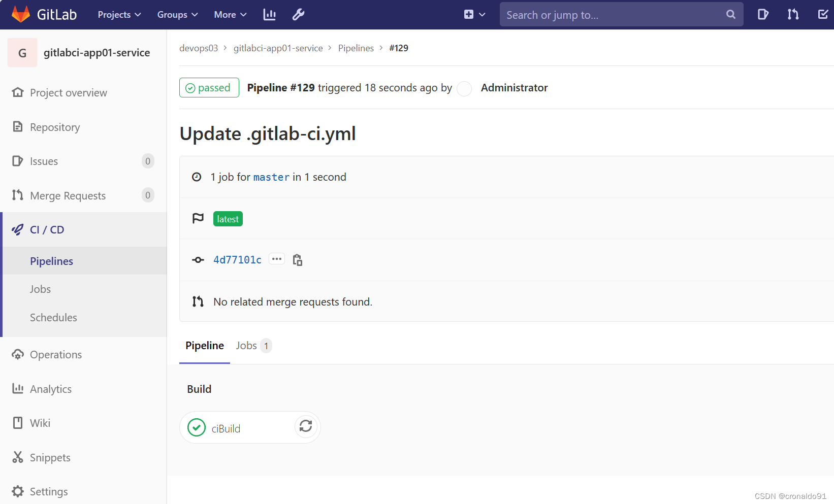Open commit 4d77101c
The height and width of the screenshot is (504, 834).
click(237, 260)
